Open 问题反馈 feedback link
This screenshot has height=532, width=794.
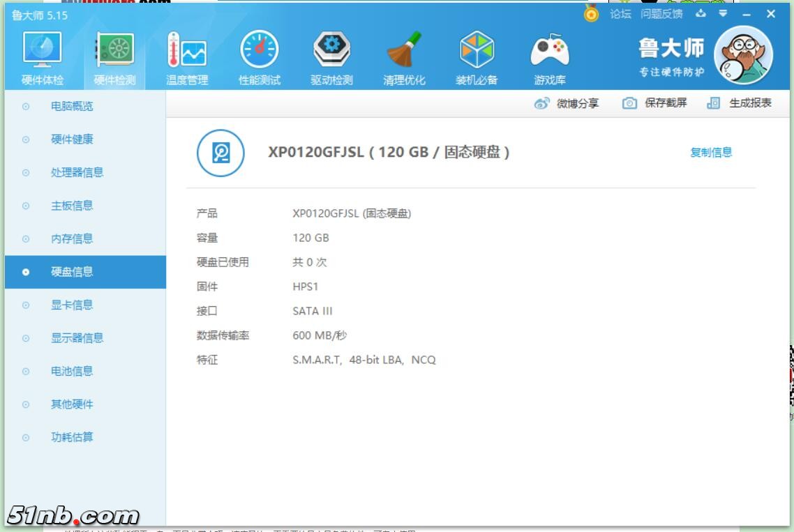pyautogui.click(x=661, y=14)
